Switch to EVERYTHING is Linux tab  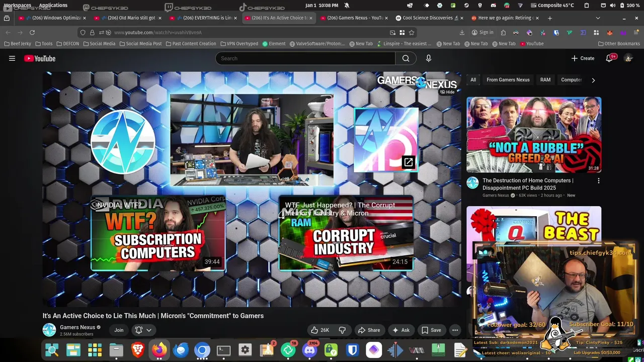coord(203,18)
